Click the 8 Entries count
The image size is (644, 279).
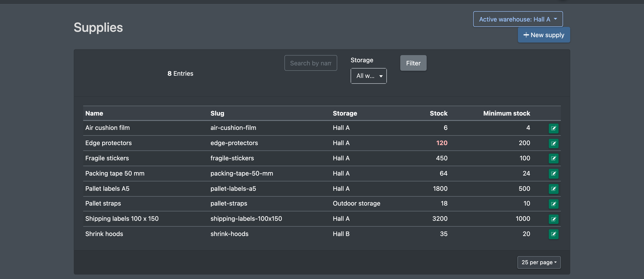[180, 73]
